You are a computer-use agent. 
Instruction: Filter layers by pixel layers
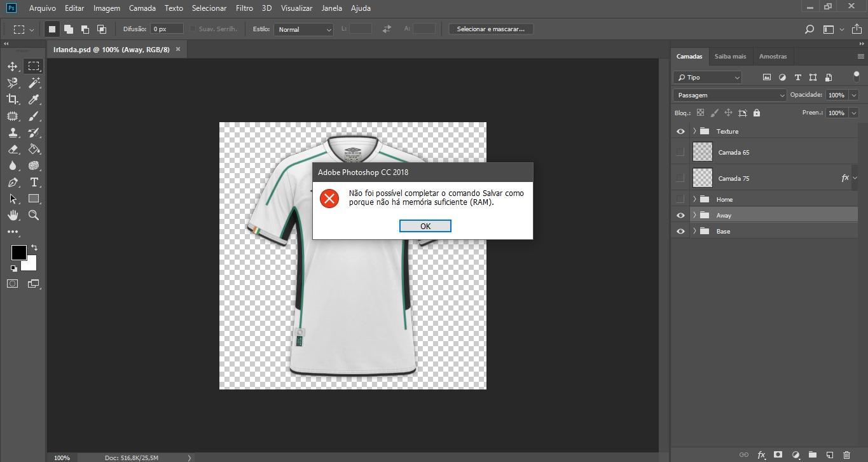[766, 77]
